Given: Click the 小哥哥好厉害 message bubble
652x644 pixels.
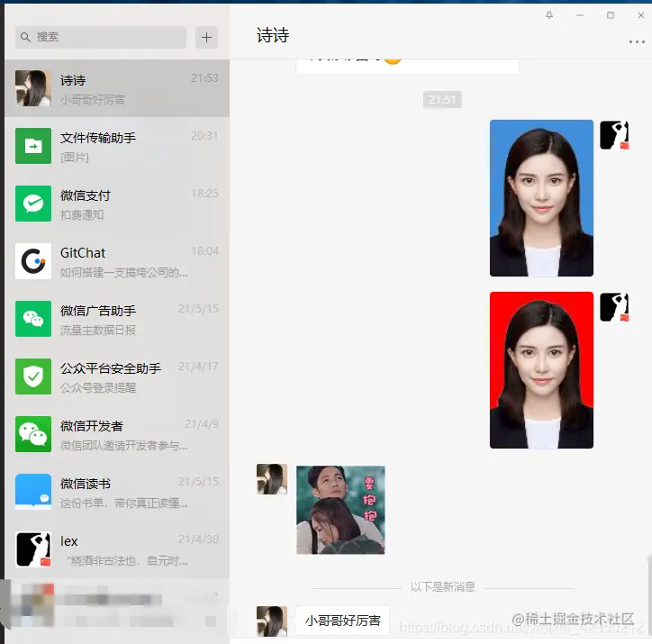Looking at the screenshot, I should [x=342, y=621].
